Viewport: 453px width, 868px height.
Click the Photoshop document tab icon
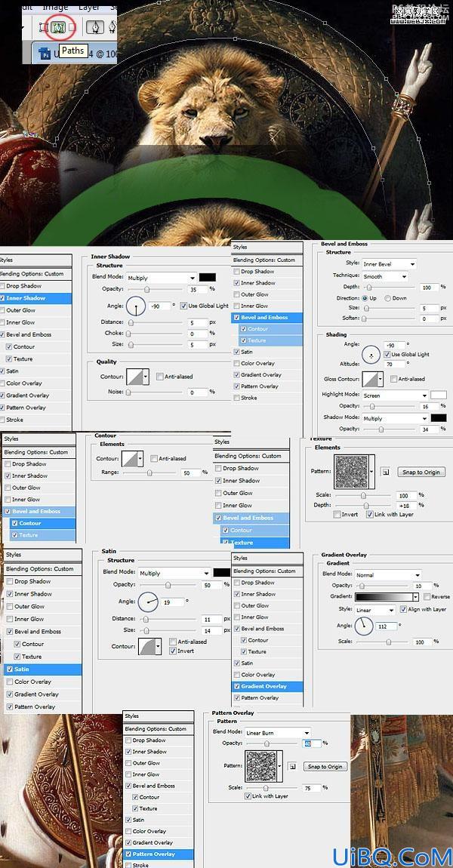click(x=44, y=54)
